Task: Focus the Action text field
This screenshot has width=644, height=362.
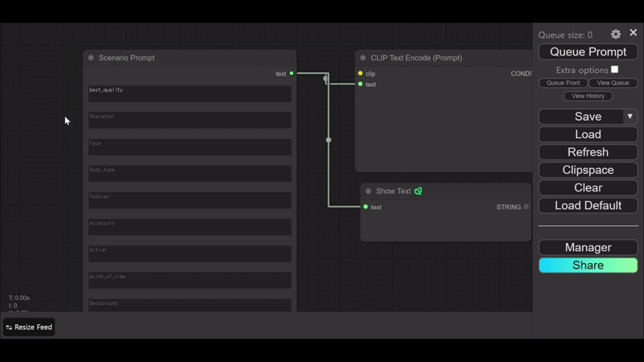Action: tap(190, 253)
